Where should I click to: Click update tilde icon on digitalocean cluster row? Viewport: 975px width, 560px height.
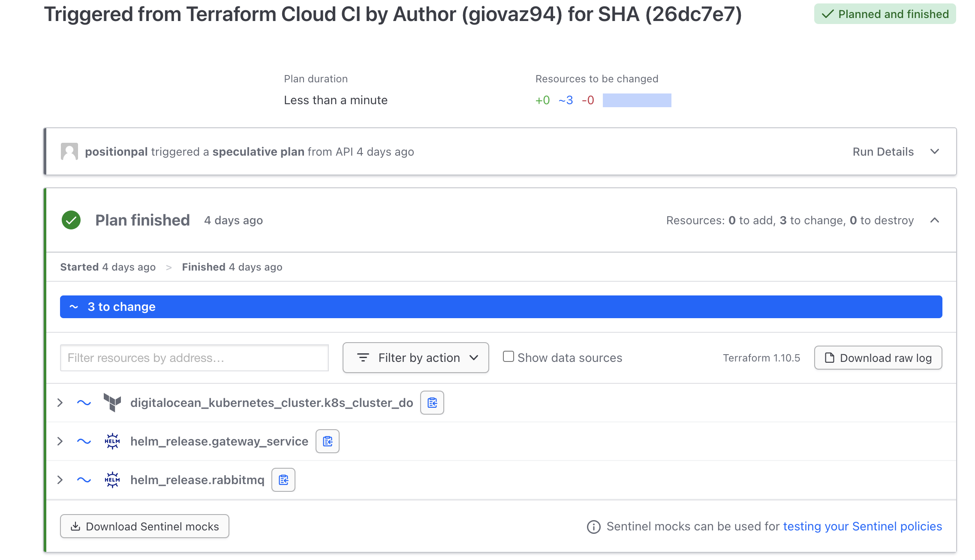[84, 403]
